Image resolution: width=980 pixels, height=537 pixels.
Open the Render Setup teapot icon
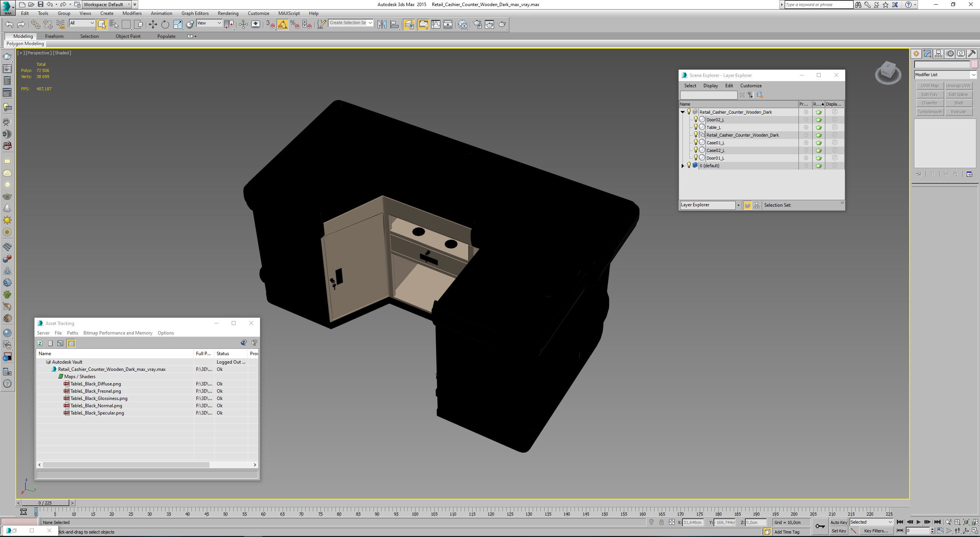pos(477,24)
